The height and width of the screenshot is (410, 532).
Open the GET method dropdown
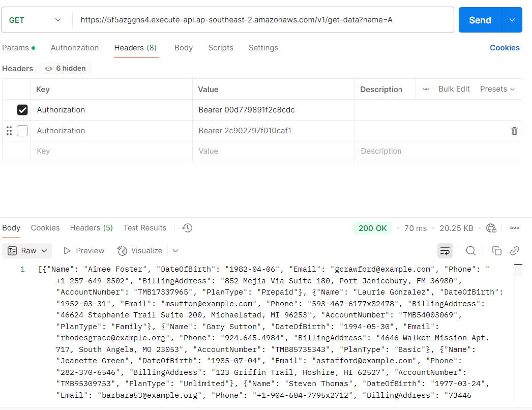(x=35, y=20)
